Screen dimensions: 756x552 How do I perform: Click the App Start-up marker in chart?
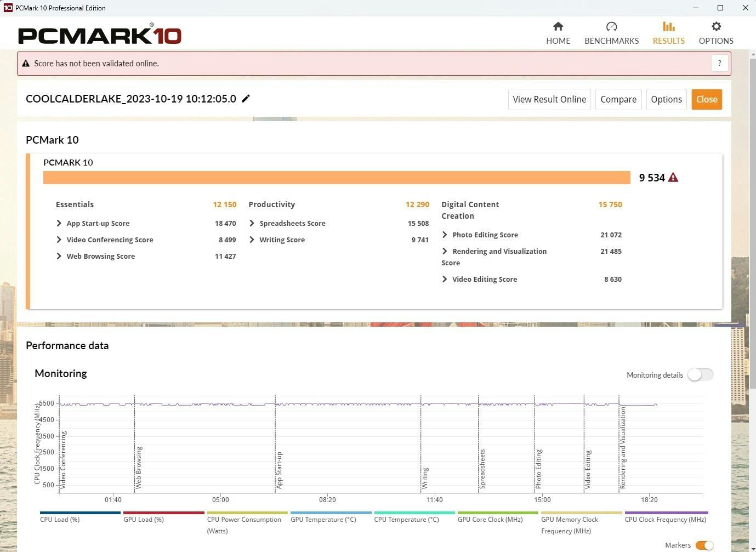point(279,470)
